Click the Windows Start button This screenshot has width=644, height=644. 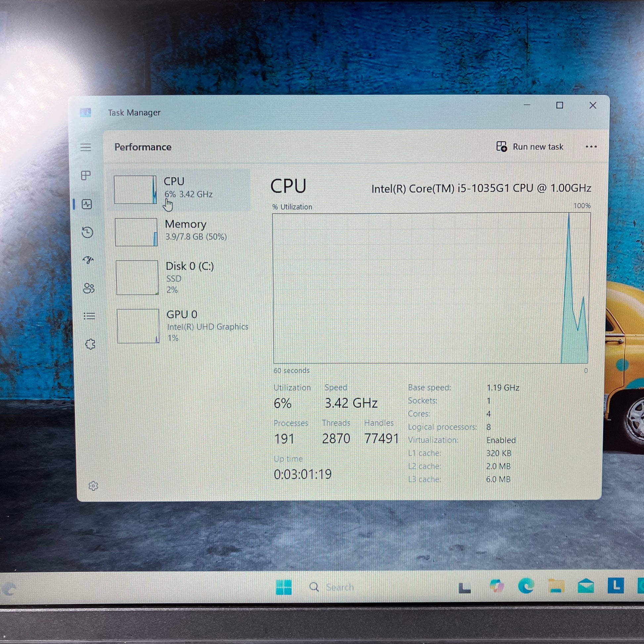(x=284, y=587)
